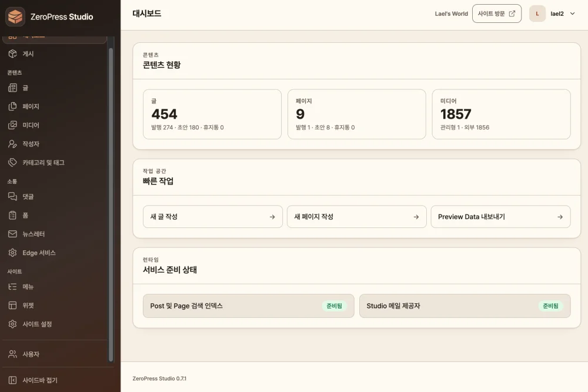Select the 뉴스레터 envelope icon
Screen dimensions: 588x392
pyautogui.click(x=12, y=234)
